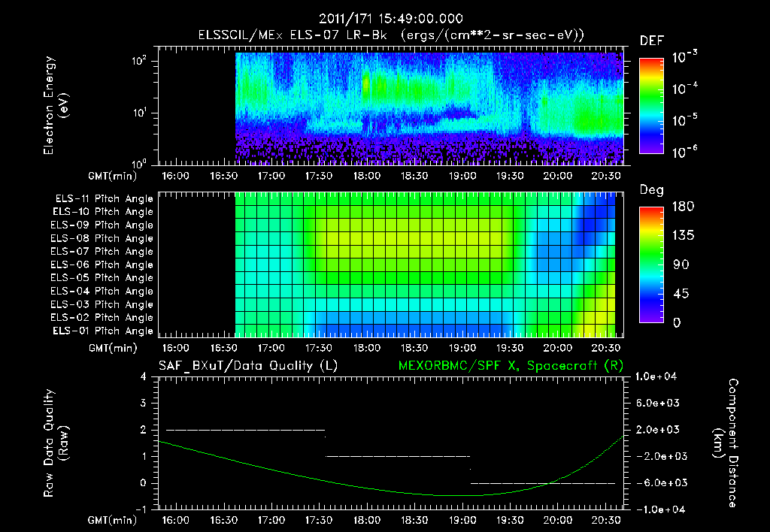Viewport: 770px width, 532px height.
Task: Click GMT(min) label under the pitch angle panel
Action: click(x=113, y=348)
